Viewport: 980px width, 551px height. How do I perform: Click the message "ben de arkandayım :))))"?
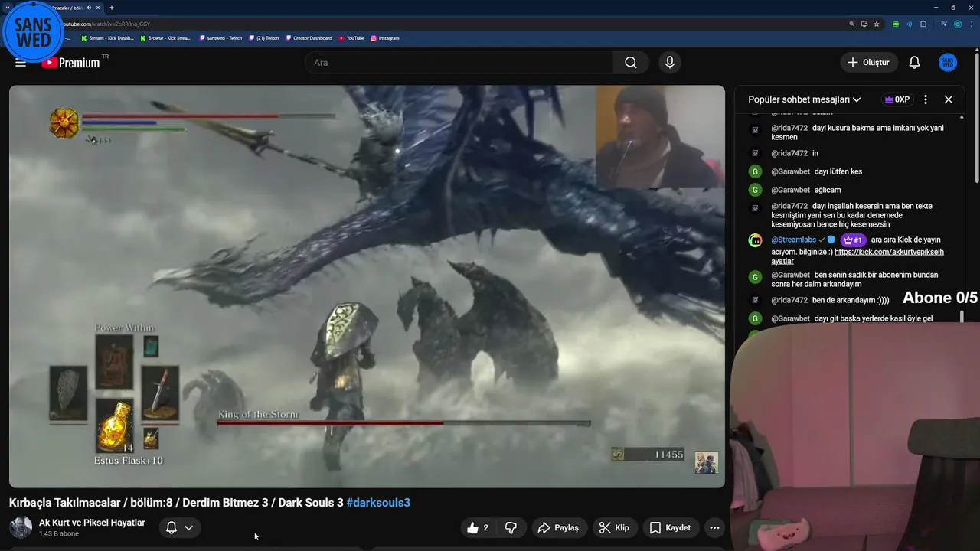tap(851, 300)
